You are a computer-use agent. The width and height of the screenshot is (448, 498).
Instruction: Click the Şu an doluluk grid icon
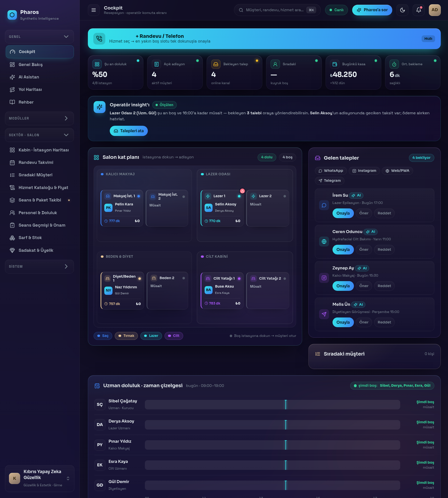97,64
